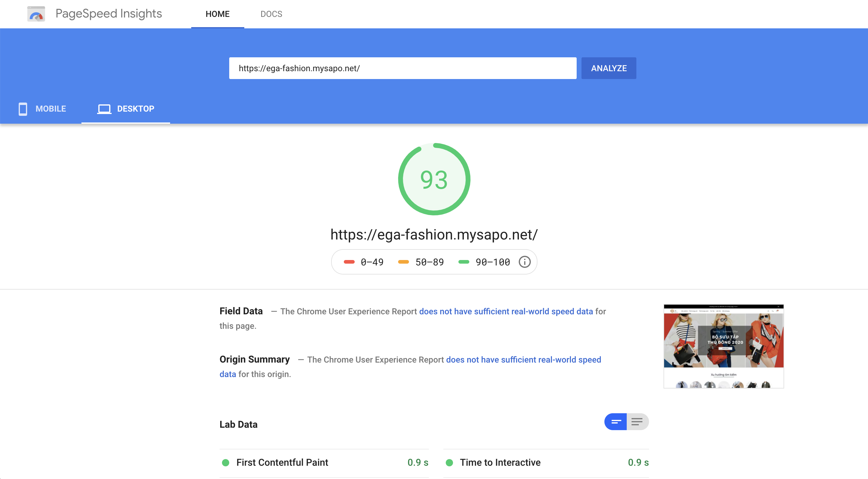868x479 pixels.
Task: Switch Lab Data to expanded view
Action: 637,422
